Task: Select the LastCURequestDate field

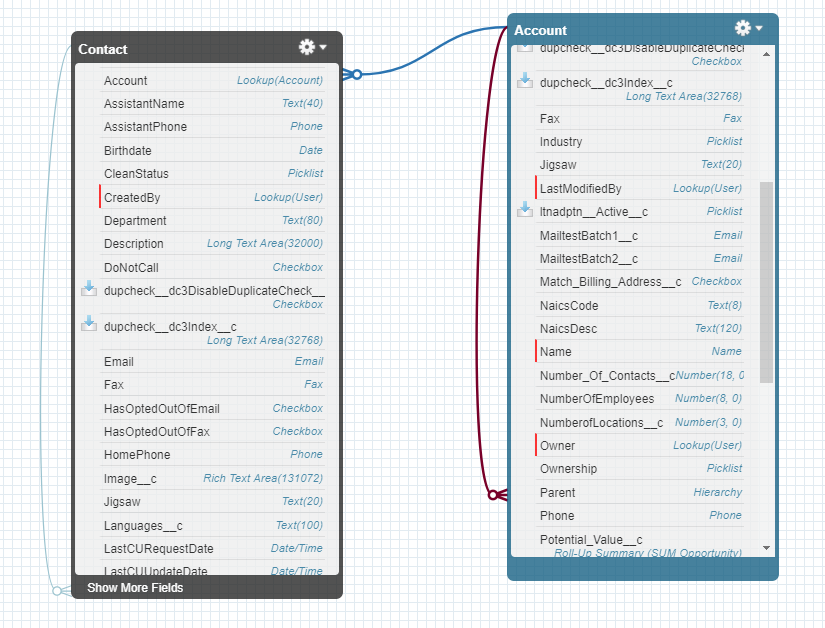Action: (x=213, y=549)
